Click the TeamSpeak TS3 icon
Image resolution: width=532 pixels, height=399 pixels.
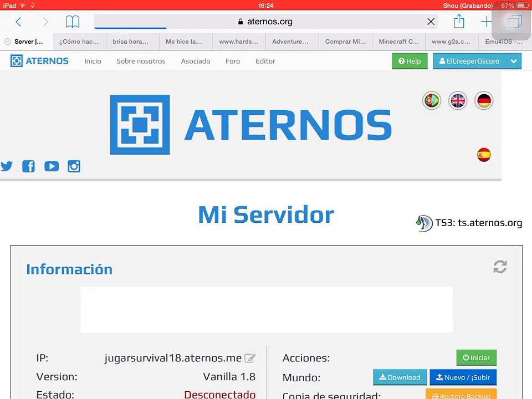click(x=424, y=223)
